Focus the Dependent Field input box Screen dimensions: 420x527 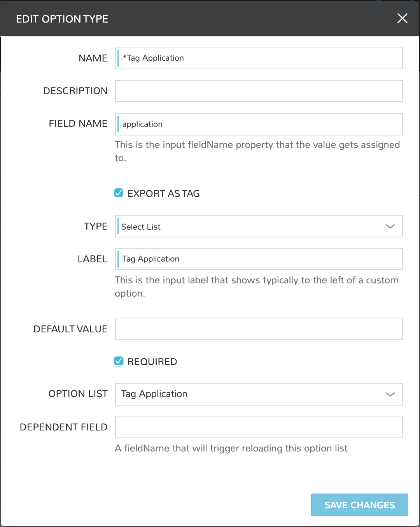coord(259,427)
